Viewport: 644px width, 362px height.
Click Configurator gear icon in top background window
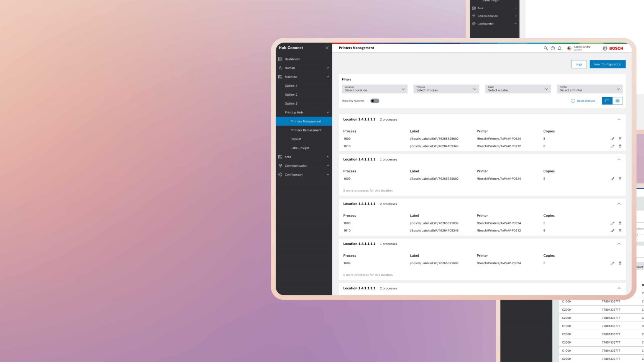(474, 24)
